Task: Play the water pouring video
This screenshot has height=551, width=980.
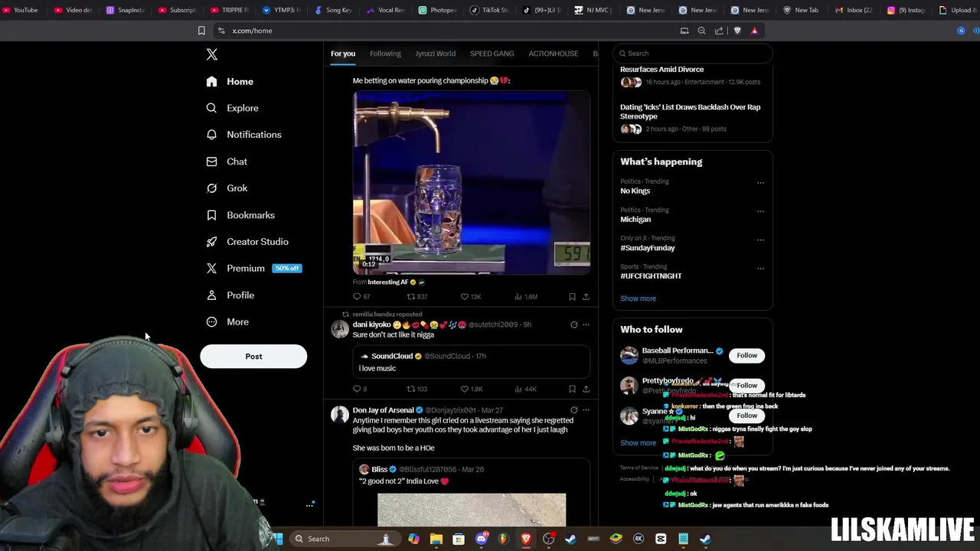Action: pyautogui.click(x=472, y=183)
